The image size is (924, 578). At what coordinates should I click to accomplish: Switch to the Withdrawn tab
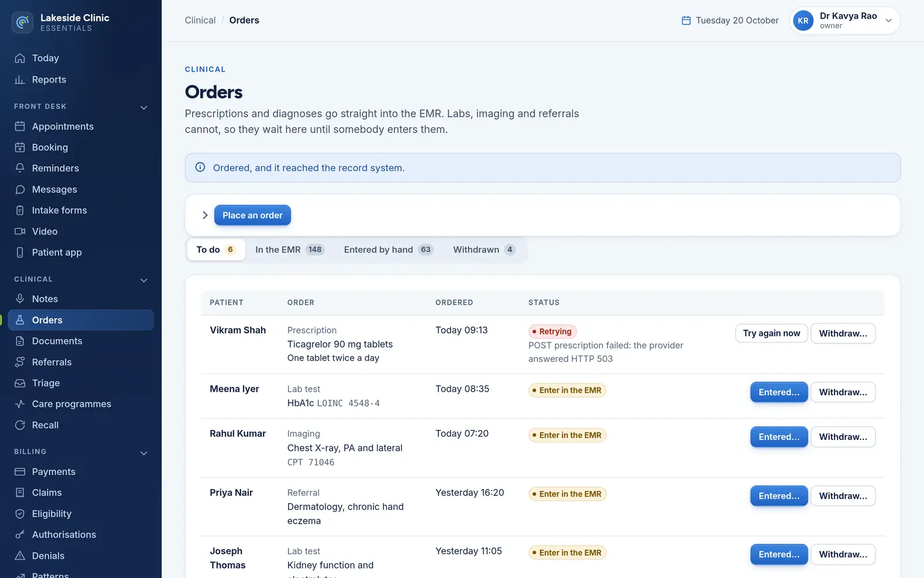point(484,250)
